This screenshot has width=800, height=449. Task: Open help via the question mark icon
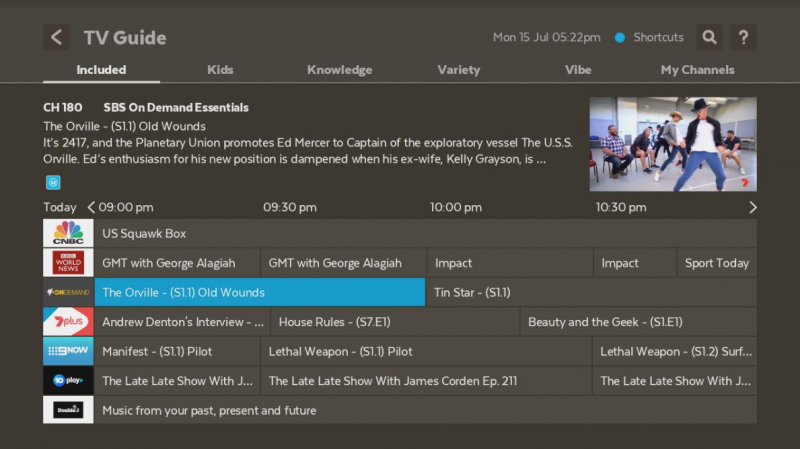click(x=743, y=37)
